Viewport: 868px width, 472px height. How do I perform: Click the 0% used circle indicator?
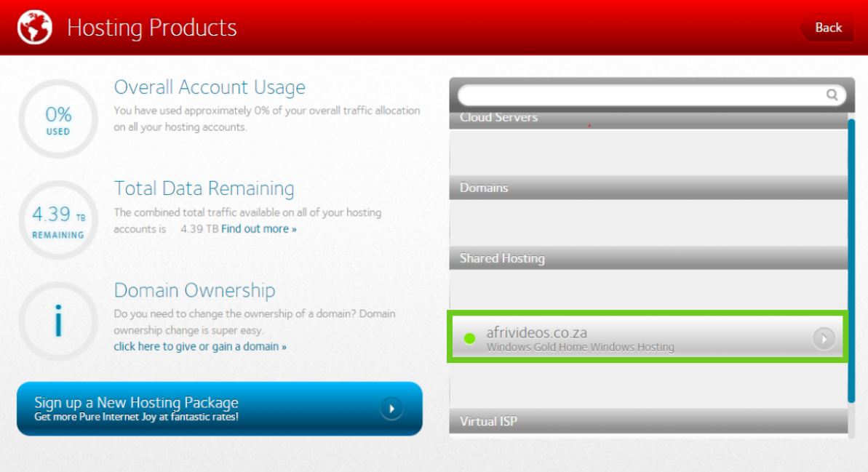point(58,119)
